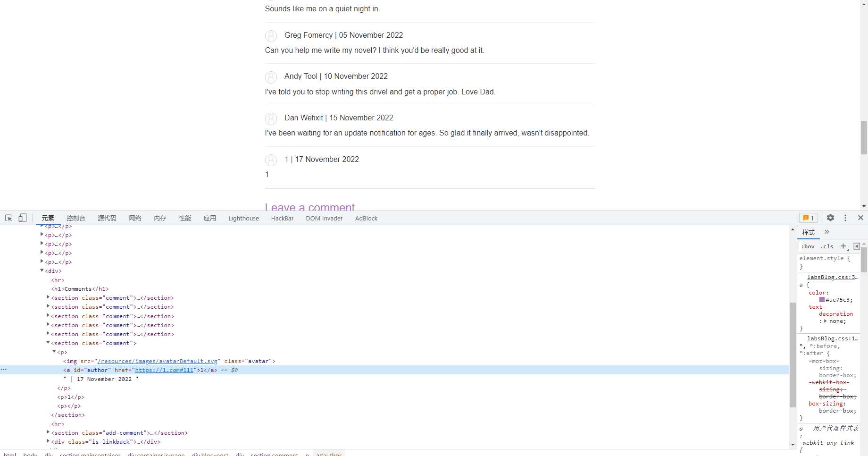Click the new style rule plus icon
The width and height of the screenshot is (868, 456).
tap(844, 246)
